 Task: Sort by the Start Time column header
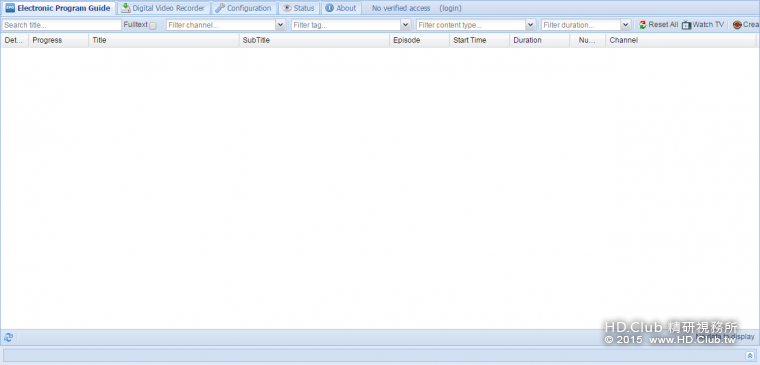pos(479,40)
